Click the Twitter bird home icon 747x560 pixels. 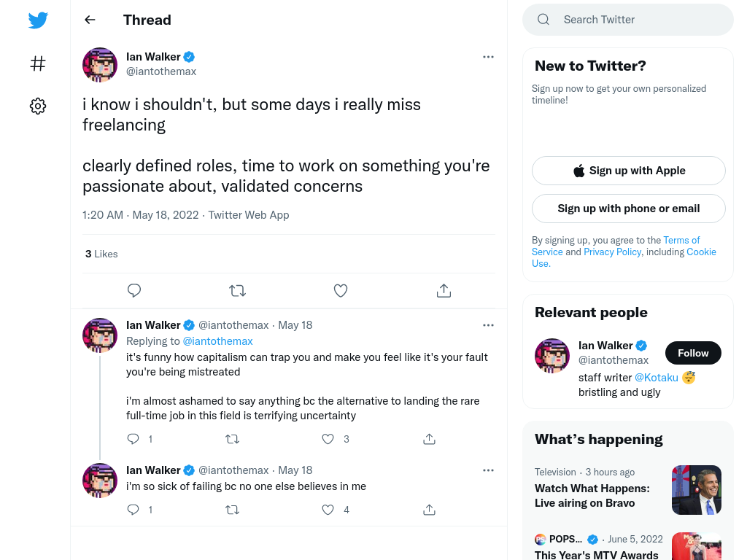pyautogui.click(x=38, y=20)
